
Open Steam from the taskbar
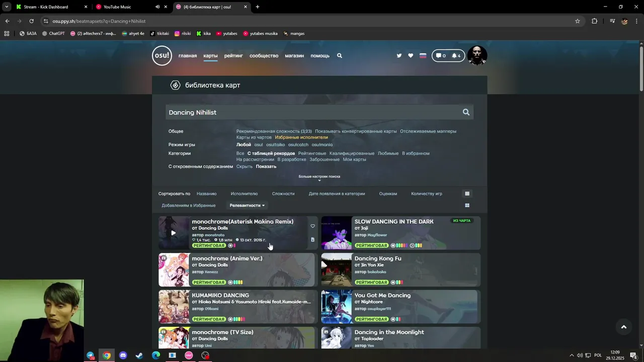coord(139,355)
